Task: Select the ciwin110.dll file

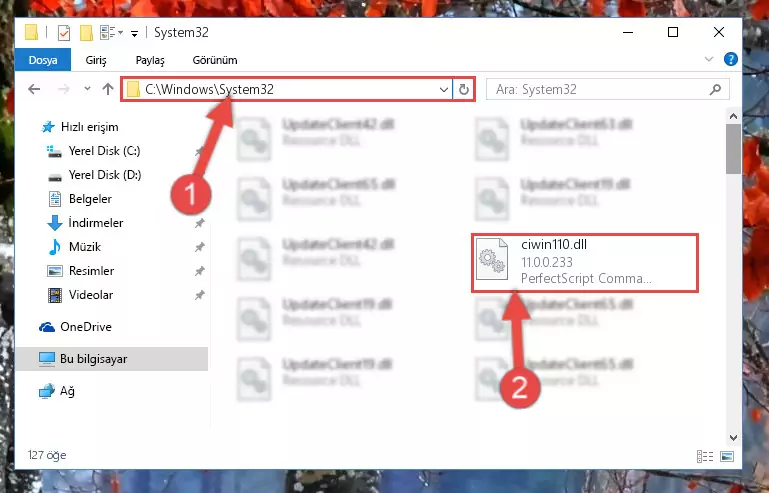Action: click(585, 263)
